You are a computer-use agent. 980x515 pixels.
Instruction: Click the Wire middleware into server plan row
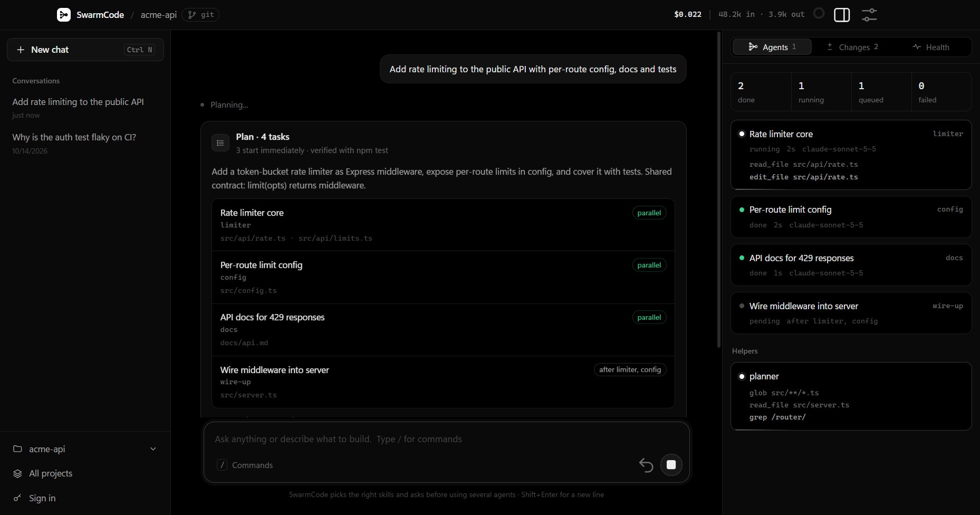point(443,382)
